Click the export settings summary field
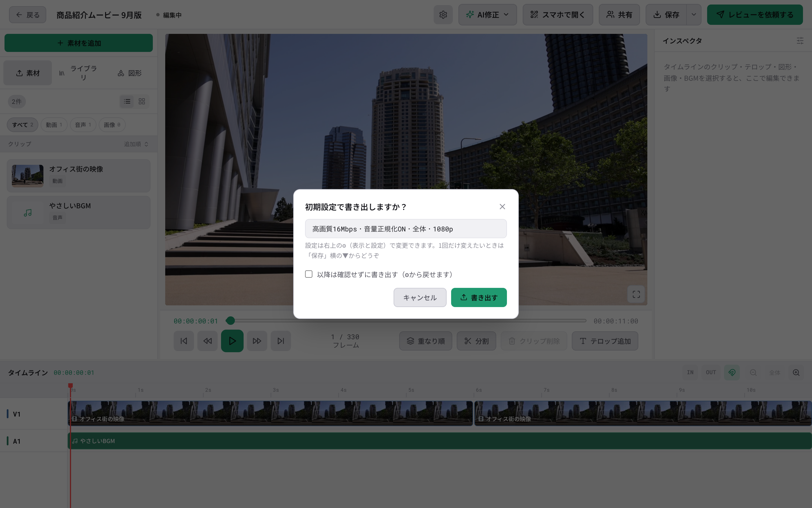The height and width of the screenshot is (508, 812). 406,229
